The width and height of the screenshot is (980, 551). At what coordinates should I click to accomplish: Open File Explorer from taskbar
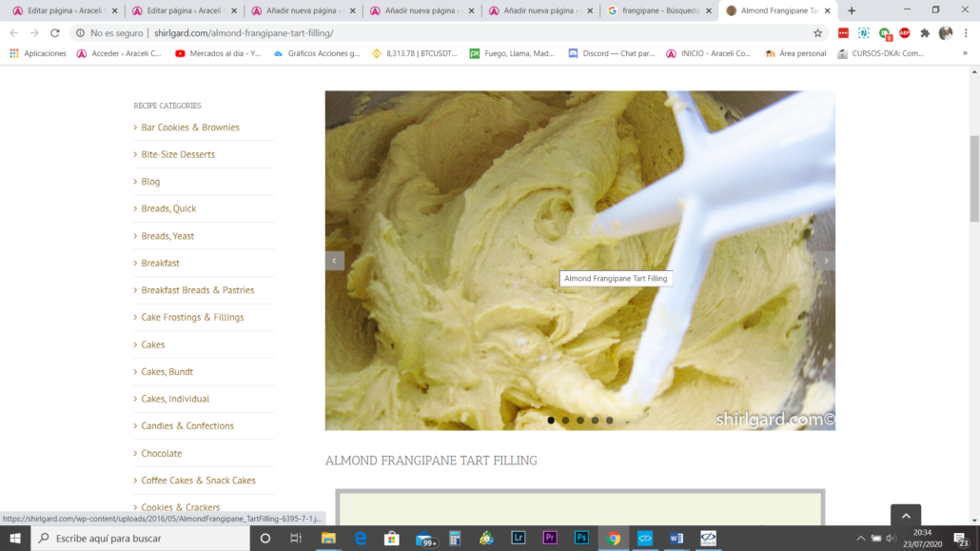tap(328, 538)
